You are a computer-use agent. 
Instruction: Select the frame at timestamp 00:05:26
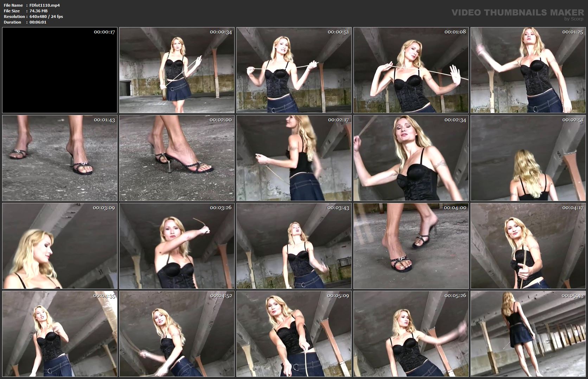pyautogui.click(x=411, y=334)
